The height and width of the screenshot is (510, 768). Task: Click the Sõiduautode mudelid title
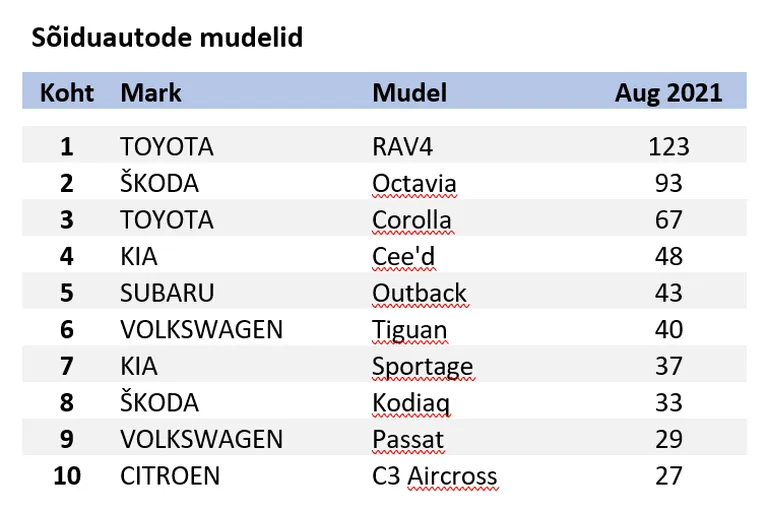click(167, 38)
